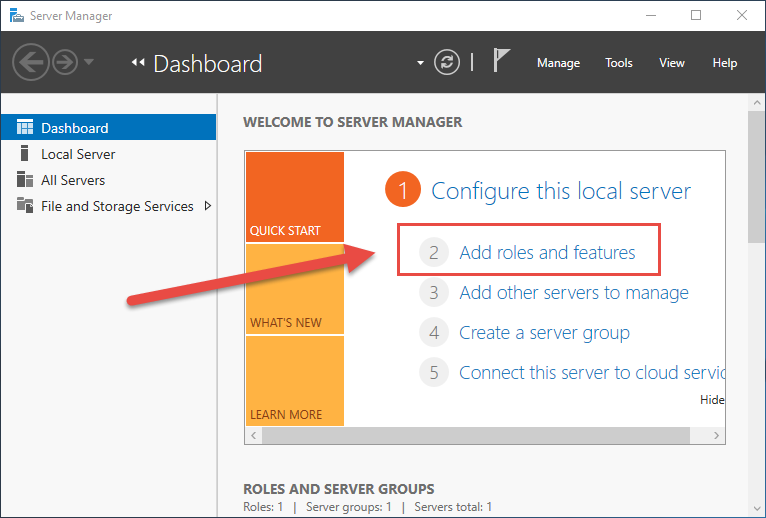This screenshot has width=766, height=518.
Task: Click Add roles and features
Action: [x=547, y=252]
